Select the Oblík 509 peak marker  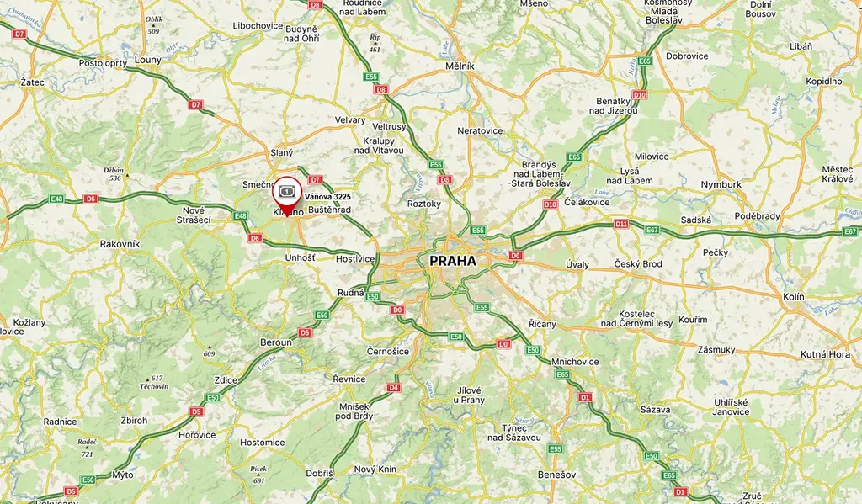(x=154, y=25)
